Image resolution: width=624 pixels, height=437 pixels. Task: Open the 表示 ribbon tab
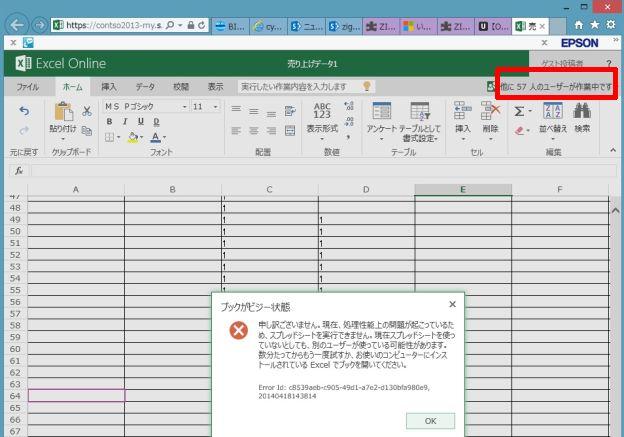pos(216,87)
